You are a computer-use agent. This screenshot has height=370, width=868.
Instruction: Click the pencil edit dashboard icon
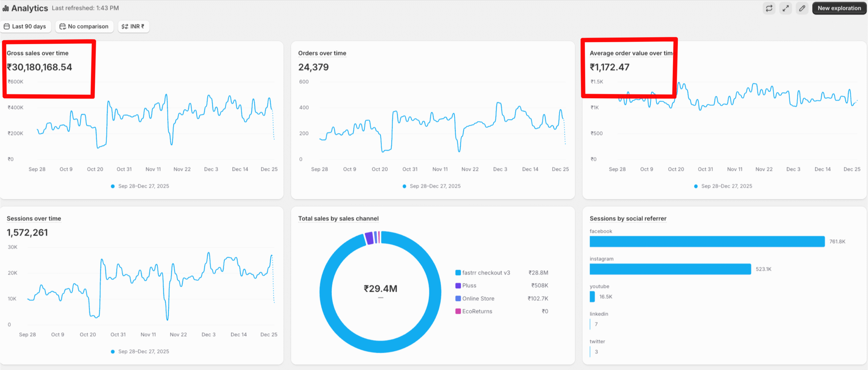coord(802,8)
